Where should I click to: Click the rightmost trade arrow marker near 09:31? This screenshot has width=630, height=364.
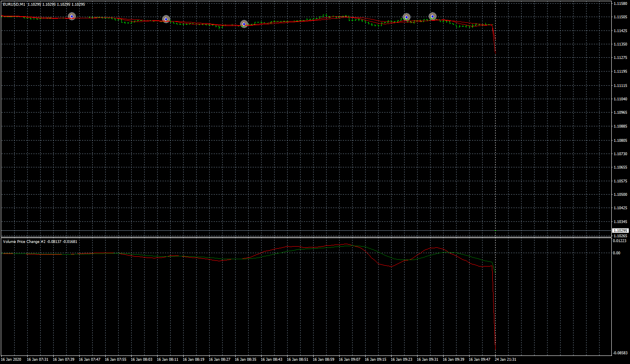[x=433, y=17]
